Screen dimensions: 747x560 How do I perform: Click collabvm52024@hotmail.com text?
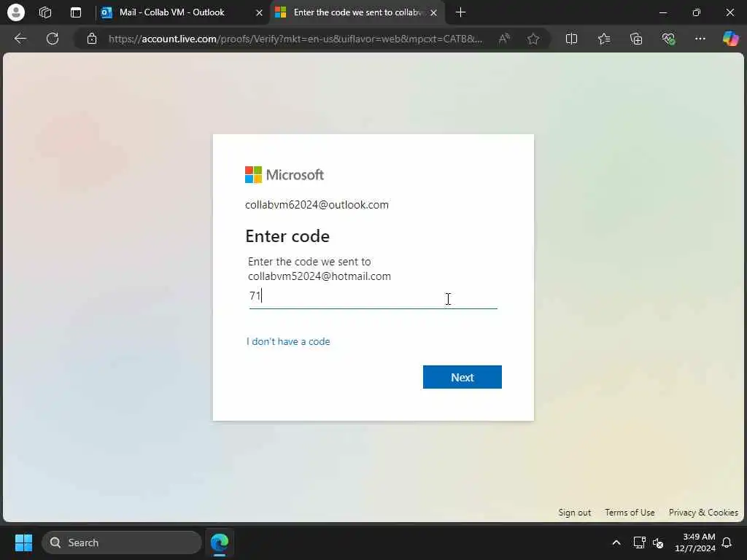pyautogui.click(x=320, y=276)
